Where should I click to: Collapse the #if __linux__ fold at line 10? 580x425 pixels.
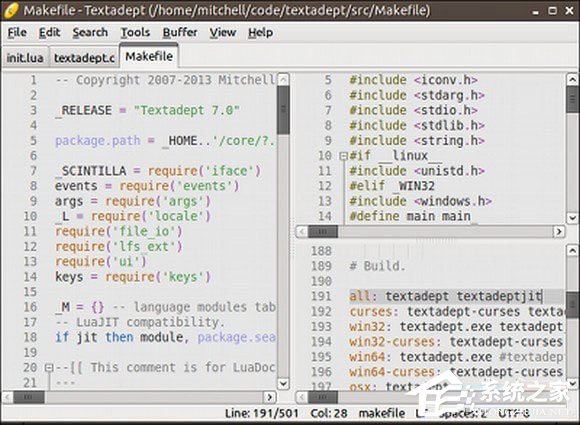[x=344, y=156]
